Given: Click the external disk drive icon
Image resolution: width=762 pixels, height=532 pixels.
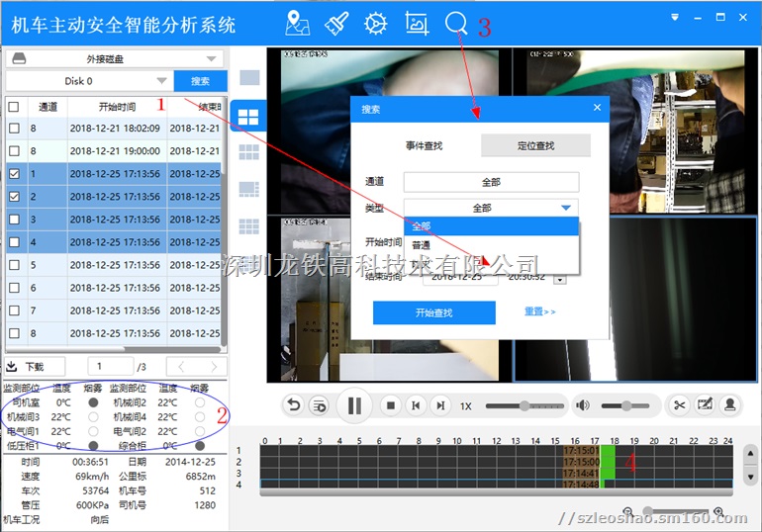Looking at the screenshot, I should [x=19, y=58].
